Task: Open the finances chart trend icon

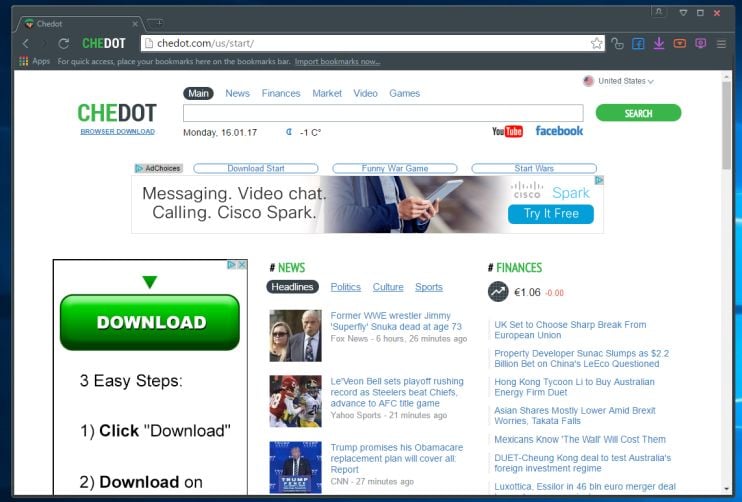Action: click(x=498, y=292)
